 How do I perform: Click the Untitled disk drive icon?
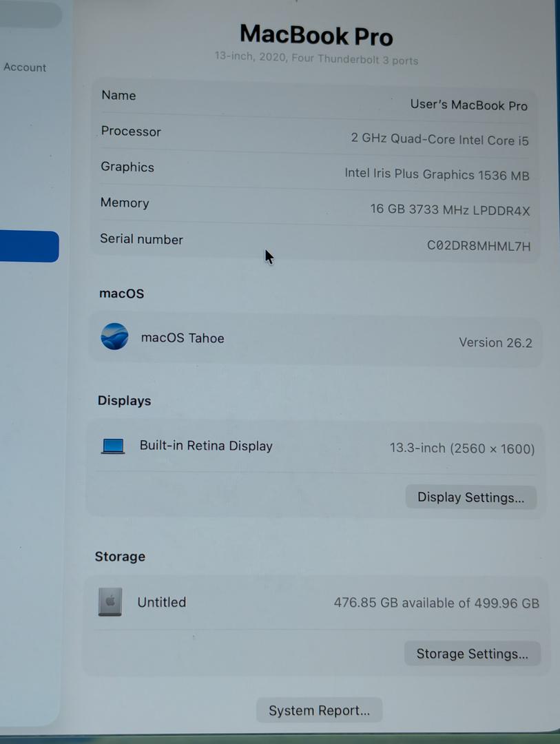click(110, 601)
